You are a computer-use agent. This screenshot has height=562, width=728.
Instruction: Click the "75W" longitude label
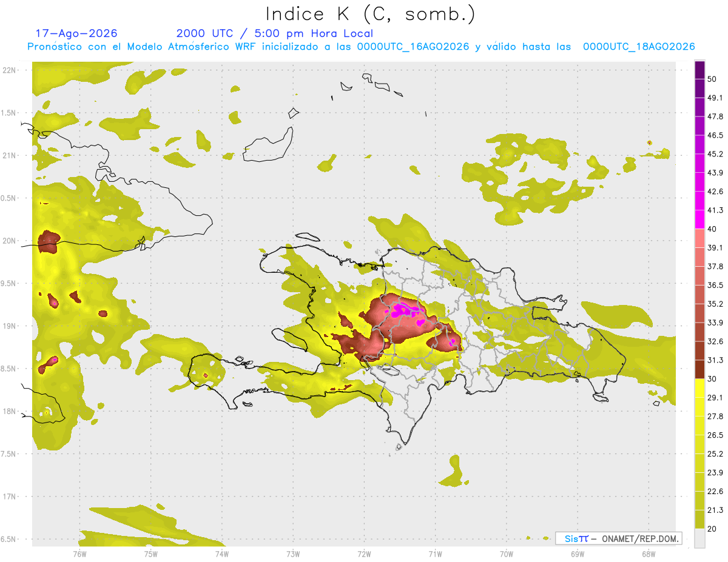coord(151,554)
